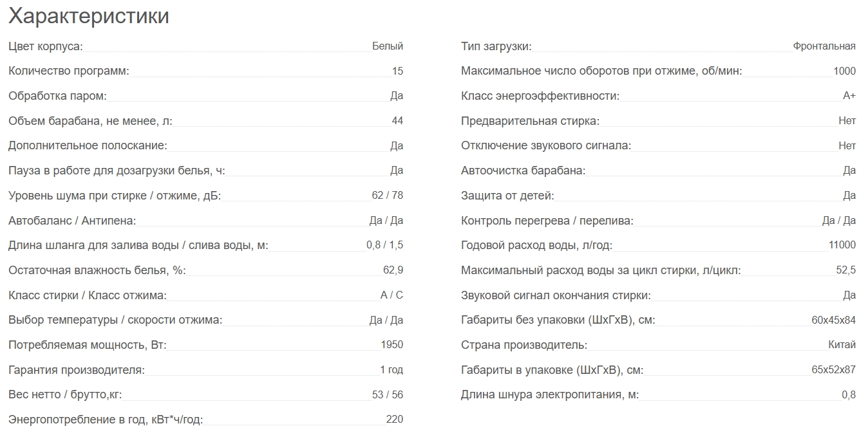Click the packaged dimensions value 65x52x87

coord(834,370)
